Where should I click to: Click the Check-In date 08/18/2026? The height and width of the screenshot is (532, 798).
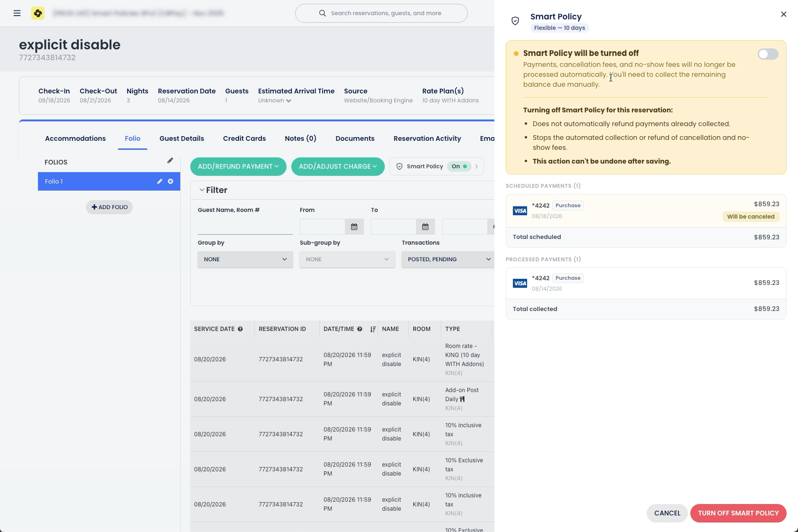[x=54, y=101]
